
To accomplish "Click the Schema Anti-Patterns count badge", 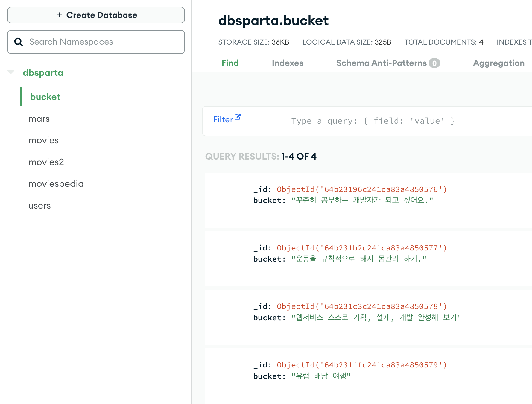I will (434, 63).
